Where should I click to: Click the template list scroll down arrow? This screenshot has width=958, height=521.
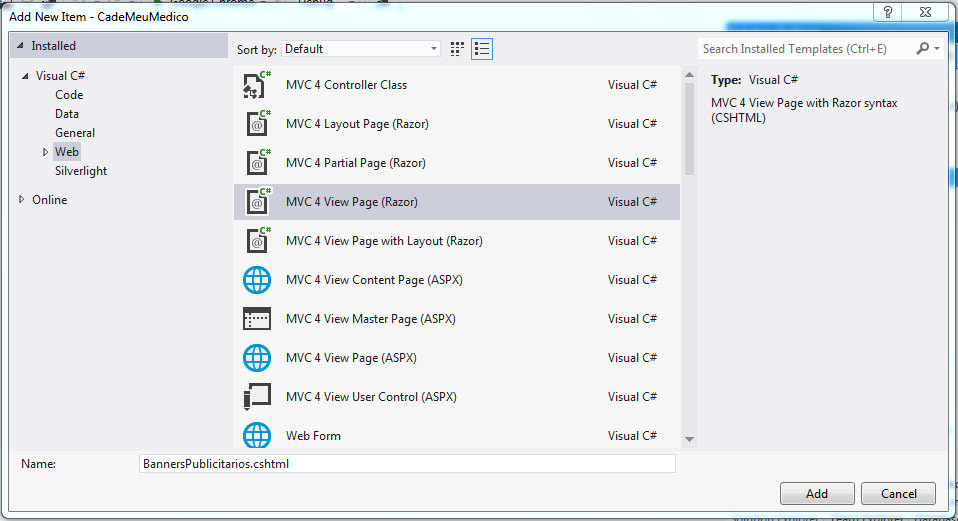(689, 439)
